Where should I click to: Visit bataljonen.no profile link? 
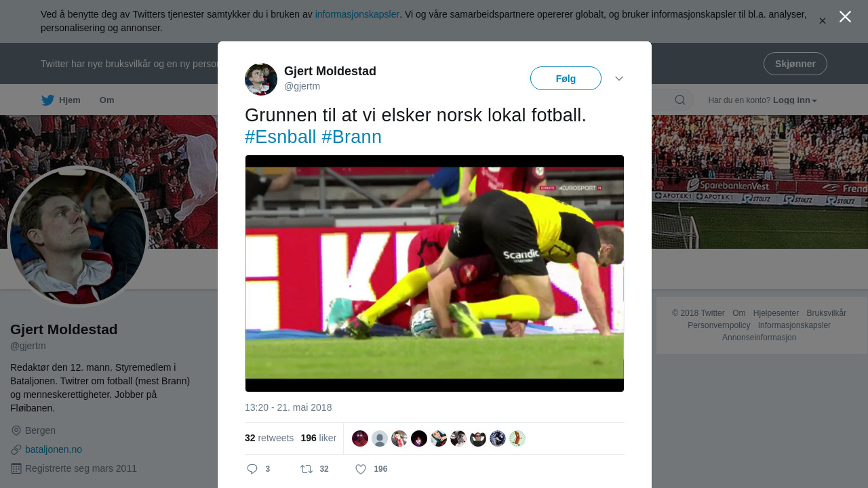click(x=54, y=449)
